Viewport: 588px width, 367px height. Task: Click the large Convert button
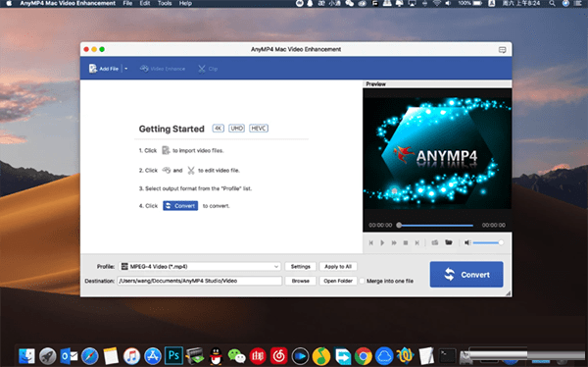pos(466,275)
